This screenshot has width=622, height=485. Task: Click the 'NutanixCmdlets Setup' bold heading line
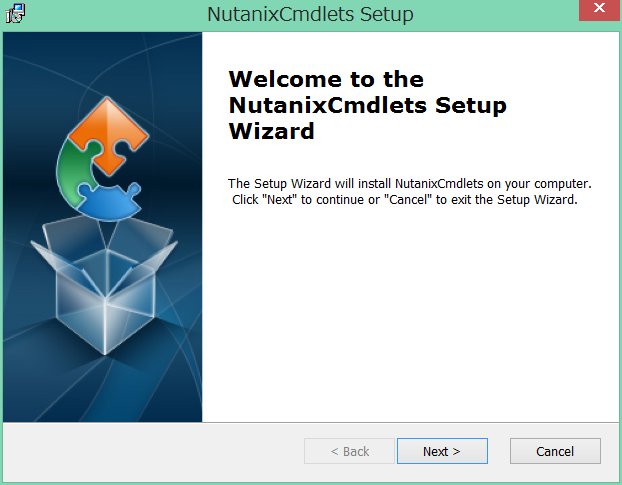367,105
